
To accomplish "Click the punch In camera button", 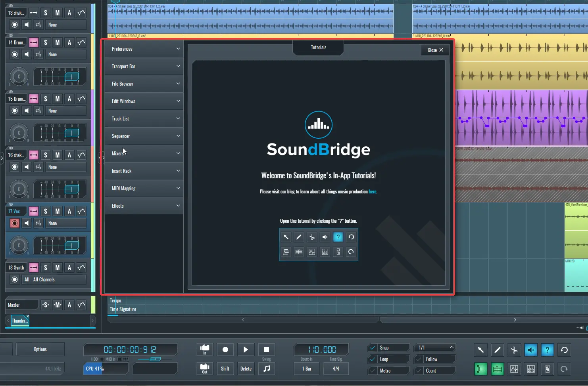I will point(205,350).
